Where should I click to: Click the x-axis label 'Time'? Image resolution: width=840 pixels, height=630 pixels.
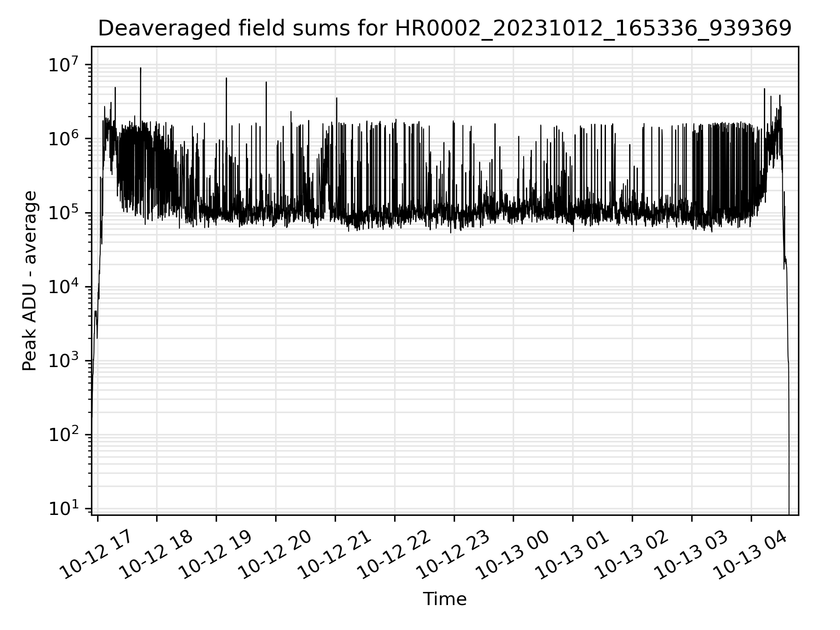pyautogui.click(x=444, y=599)
